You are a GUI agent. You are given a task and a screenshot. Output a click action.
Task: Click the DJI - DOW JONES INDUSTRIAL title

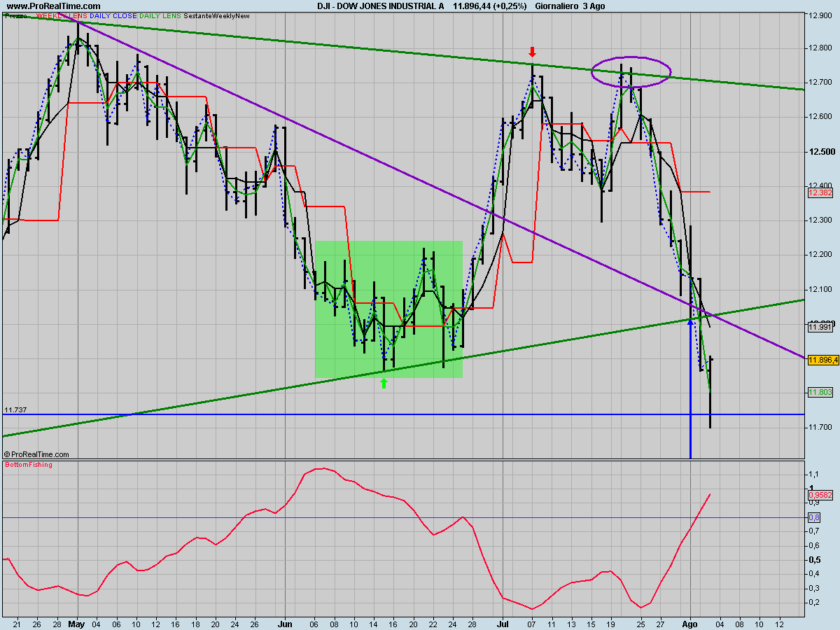tap(380, 6)
